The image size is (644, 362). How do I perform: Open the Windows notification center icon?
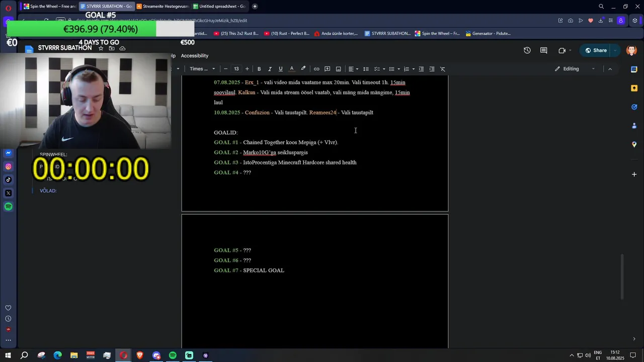tap(633, 355)
